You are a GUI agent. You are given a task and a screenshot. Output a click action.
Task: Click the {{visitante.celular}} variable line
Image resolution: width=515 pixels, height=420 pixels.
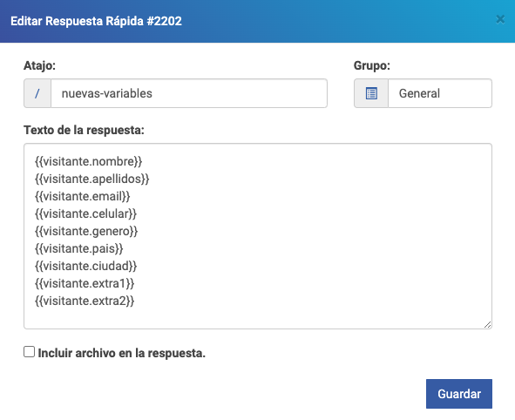click(85, 213)
